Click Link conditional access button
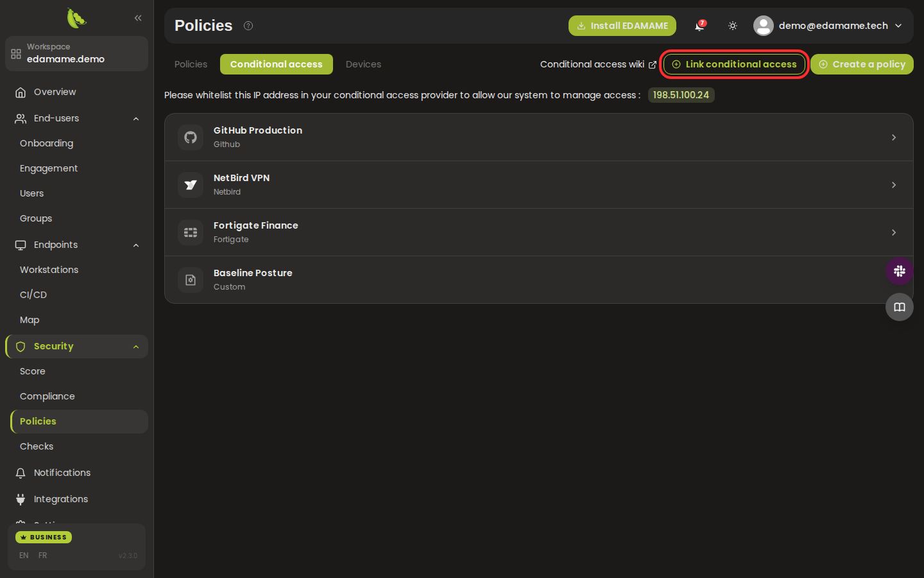Viewport: 924px width, 578px height. point(734,64)
